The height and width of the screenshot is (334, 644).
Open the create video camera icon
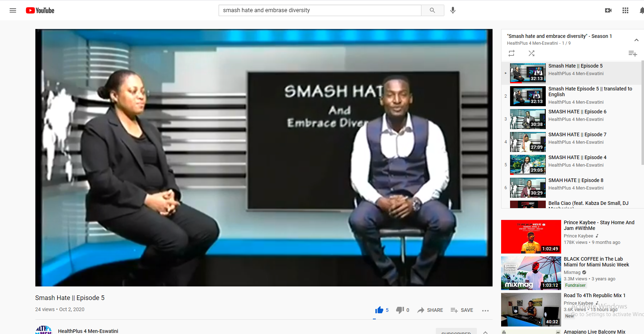pyautogui.click(x=608, y=10)
